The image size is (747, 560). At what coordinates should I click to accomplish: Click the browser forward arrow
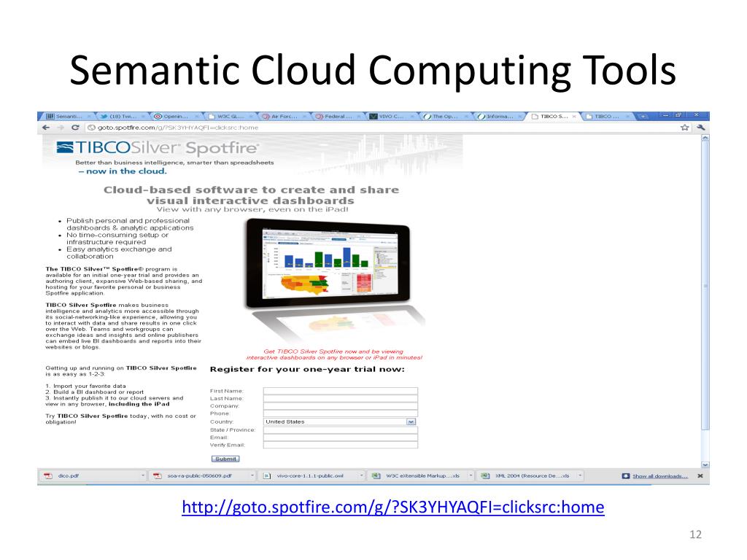tap(61, 128)
